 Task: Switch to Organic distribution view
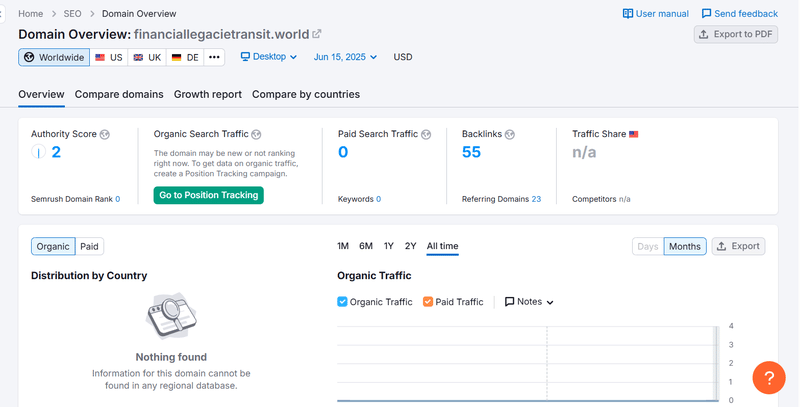[x=53, y=246]
